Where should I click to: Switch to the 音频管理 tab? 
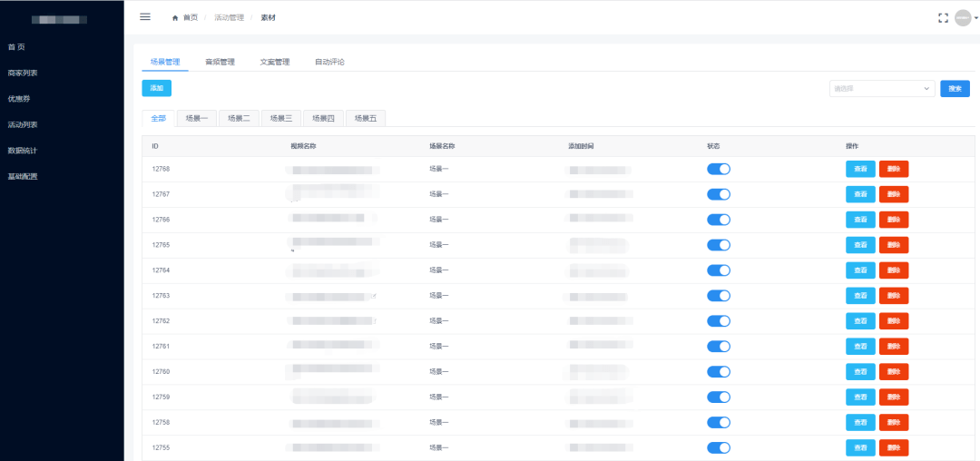(220, 63)
